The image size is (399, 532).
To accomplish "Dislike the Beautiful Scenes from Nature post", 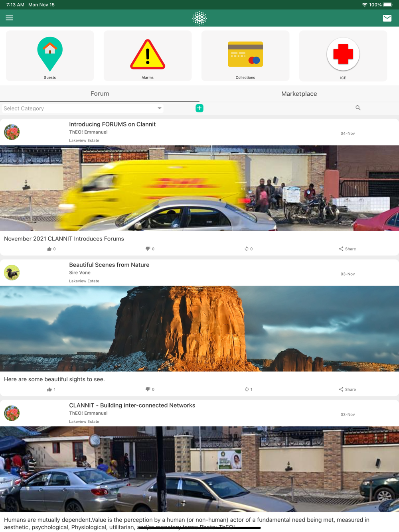I will (150, 389).
